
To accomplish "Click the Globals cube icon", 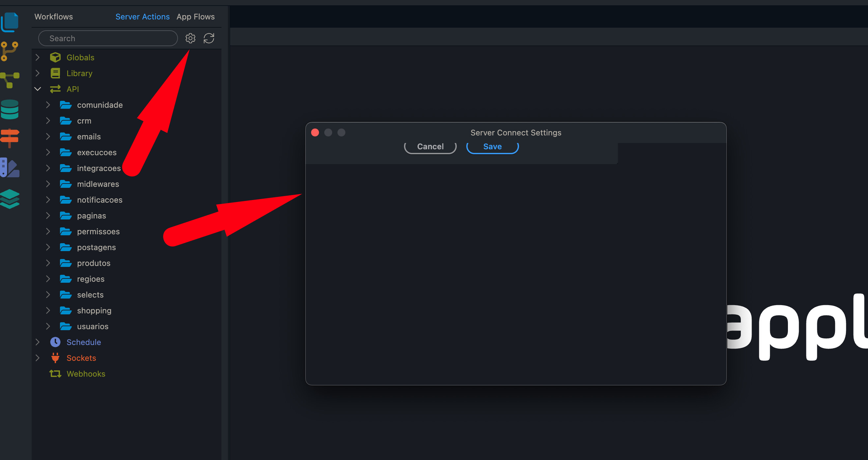I will click(x=55, y=57).
